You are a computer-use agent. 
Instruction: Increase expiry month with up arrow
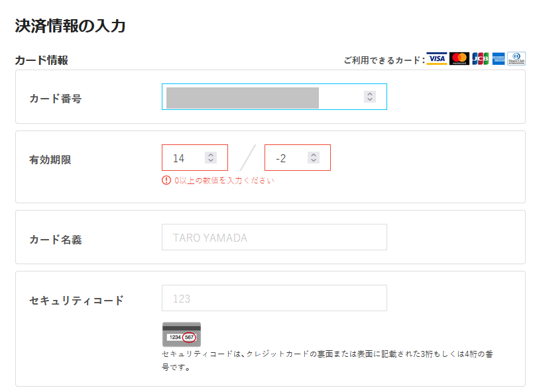211,155
